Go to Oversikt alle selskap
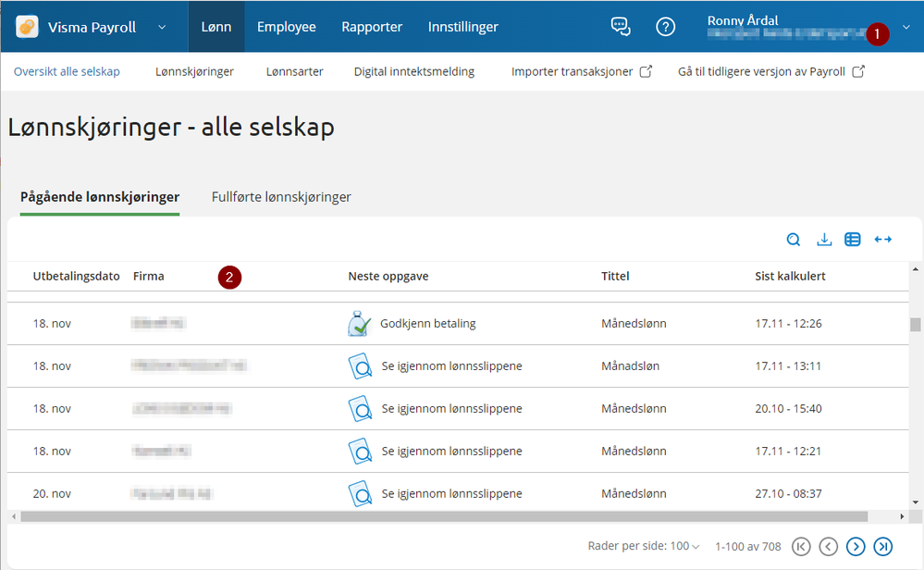The image size is (924, 570). (x=67, y=71)
